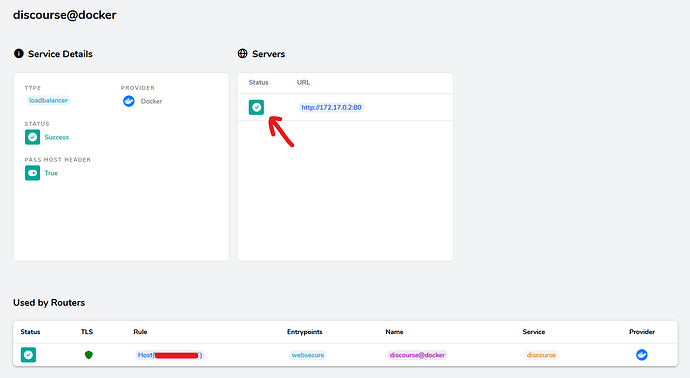
Task: Click the TYPE field label
Action: pos(33,88)
